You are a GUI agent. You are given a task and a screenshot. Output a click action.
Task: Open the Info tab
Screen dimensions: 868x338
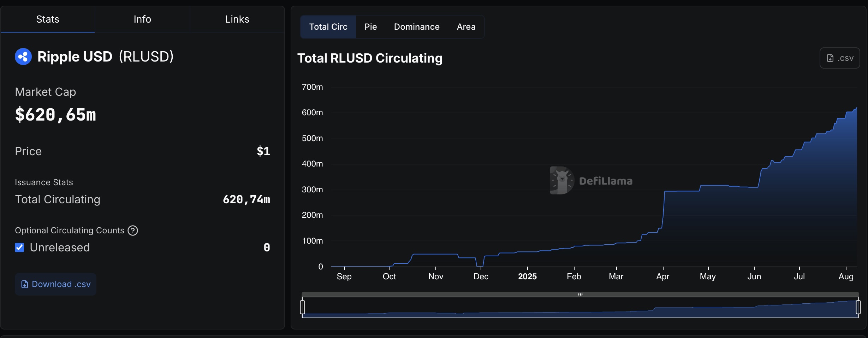click(x=142, y=19)
